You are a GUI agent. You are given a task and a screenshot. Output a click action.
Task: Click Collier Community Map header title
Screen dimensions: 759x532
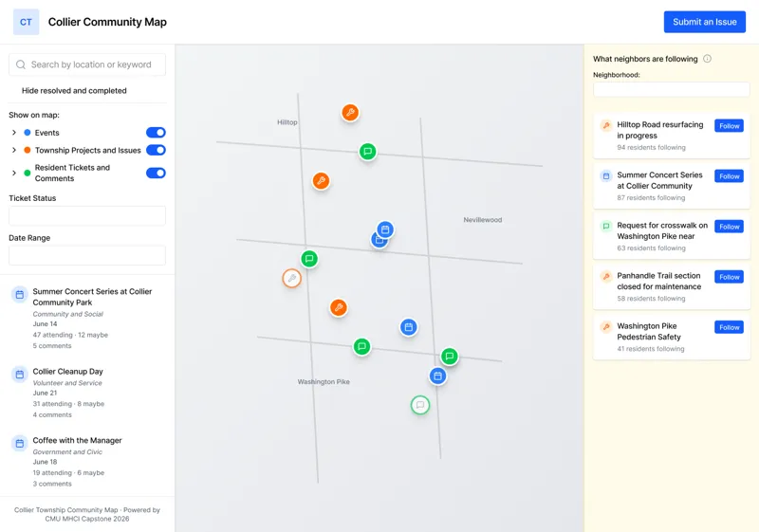(x=107, y=22)
